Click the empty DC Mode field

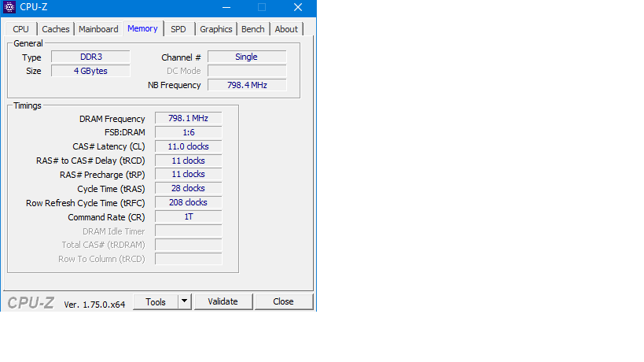click(x=247, y=71)
